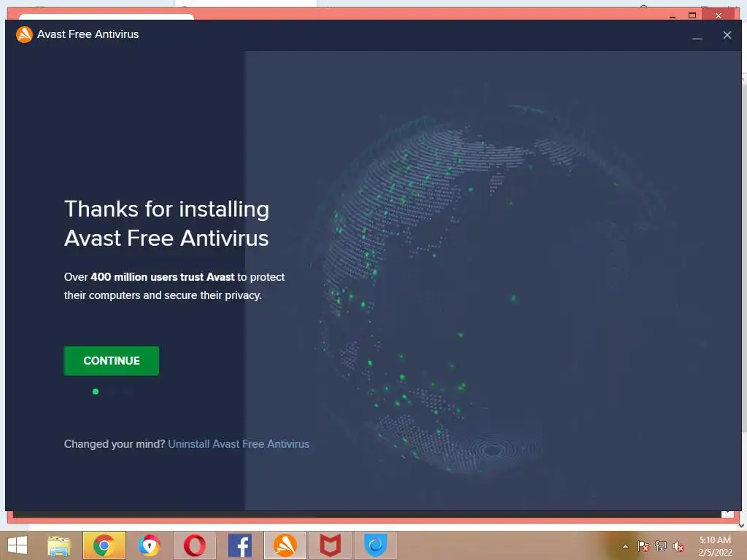This screenshot has width=747, height=560.
Task: Open McAfee from the taskbar
Action: pyautogui.click(x=330, y=545)
